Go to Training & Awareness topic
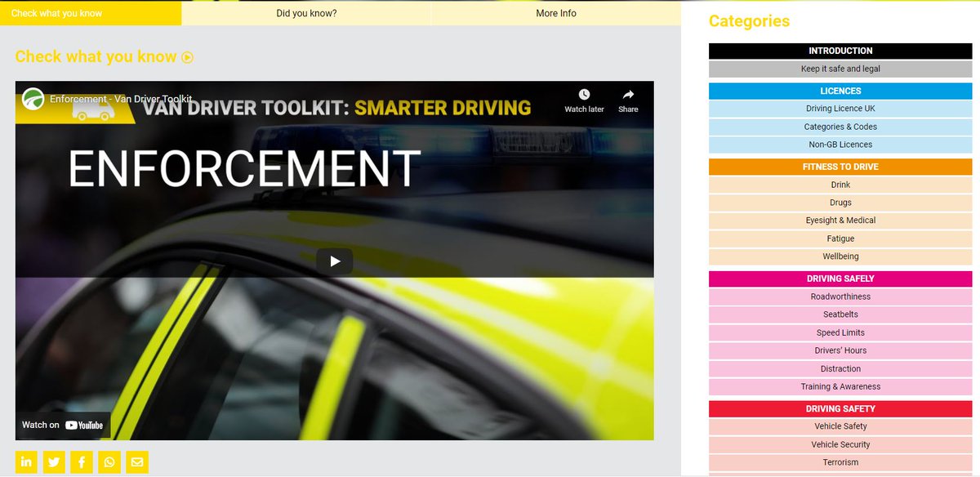This screenshot has height=477, width=980. pos(840,386)
